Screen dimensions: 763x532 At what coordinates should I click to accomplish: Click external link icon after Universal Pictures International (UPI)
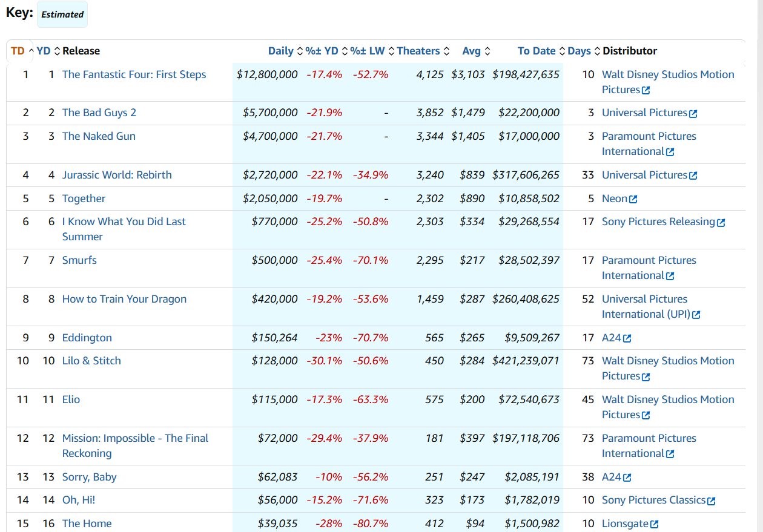click(696, 315)
